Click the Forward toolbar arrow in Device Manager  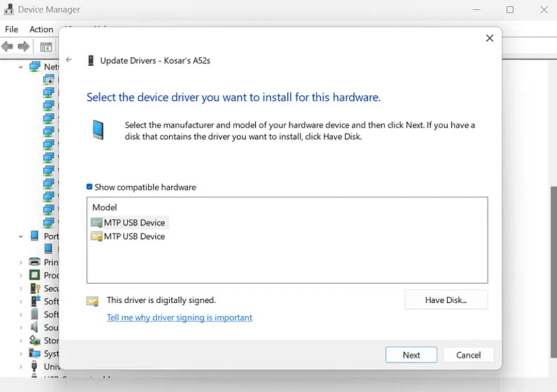point(23,46)
